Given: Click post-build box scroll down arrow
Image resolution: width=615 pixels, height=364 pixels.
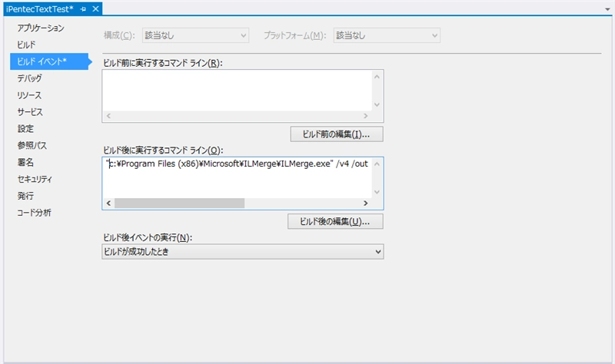Looking at the screenshot, I should pyautogui.click(x=377, y=192).
